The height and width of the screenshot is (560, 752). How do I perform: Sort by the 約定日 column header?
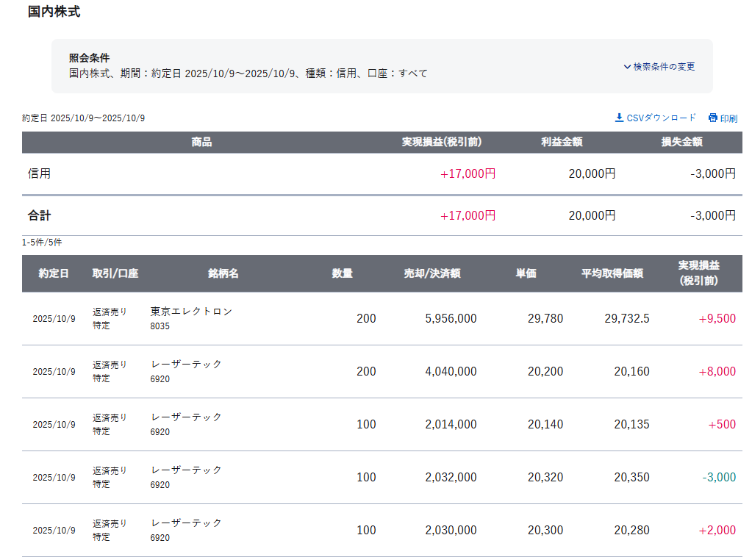pyautogui.click(x=54, y=273)
